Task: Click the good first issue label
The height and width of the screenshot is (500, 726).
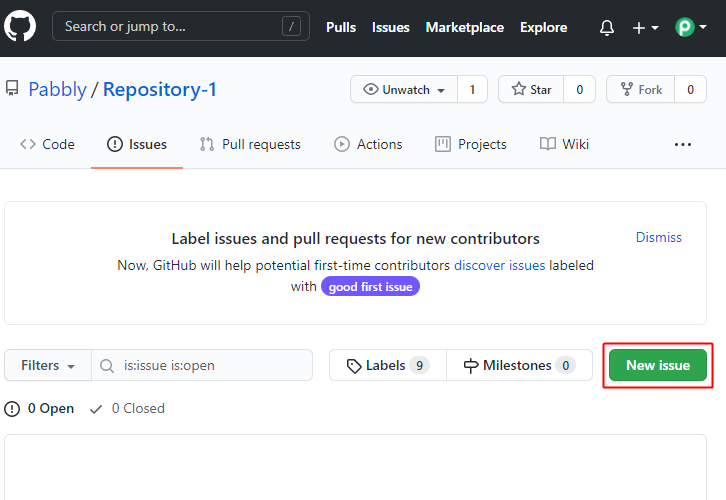Action: click(370, 287)
